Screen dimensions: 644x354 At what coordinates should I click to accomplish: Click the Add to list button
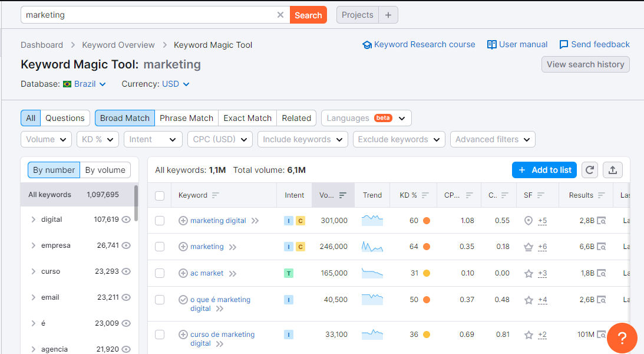pos(544,170)
